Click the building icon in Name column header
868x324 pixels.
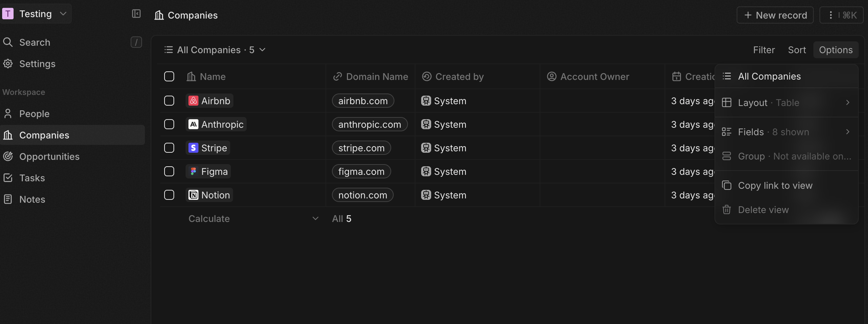(x=191, y=76)
